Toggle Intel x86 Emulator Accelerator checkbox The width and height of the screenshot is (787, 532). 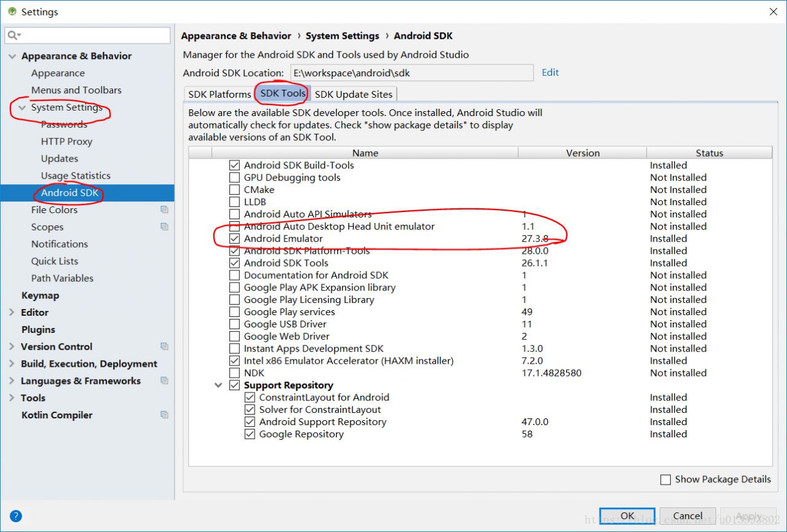pyautogui.click(x=234, y=361)
